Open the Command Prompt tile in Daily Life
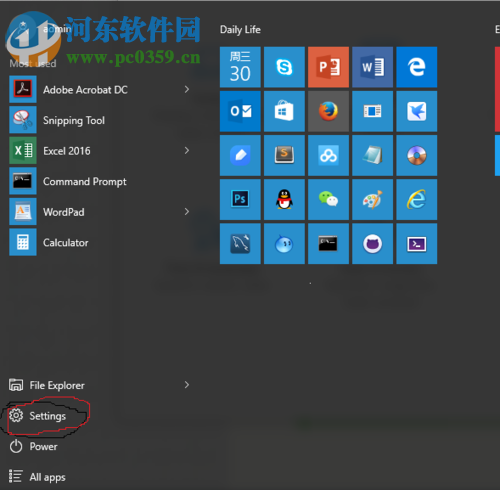The height and width of the screenshot is (490, 500). (328, 244)
